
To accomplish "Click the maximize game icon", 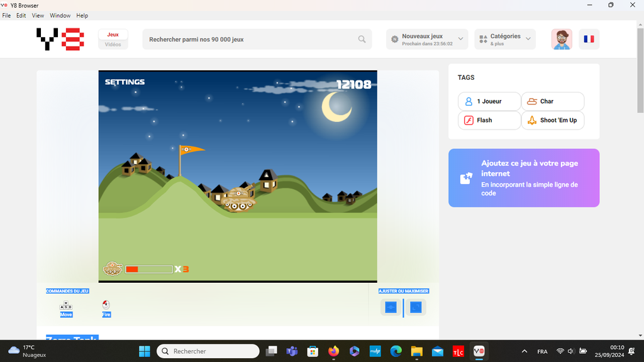I will point(416,307).
